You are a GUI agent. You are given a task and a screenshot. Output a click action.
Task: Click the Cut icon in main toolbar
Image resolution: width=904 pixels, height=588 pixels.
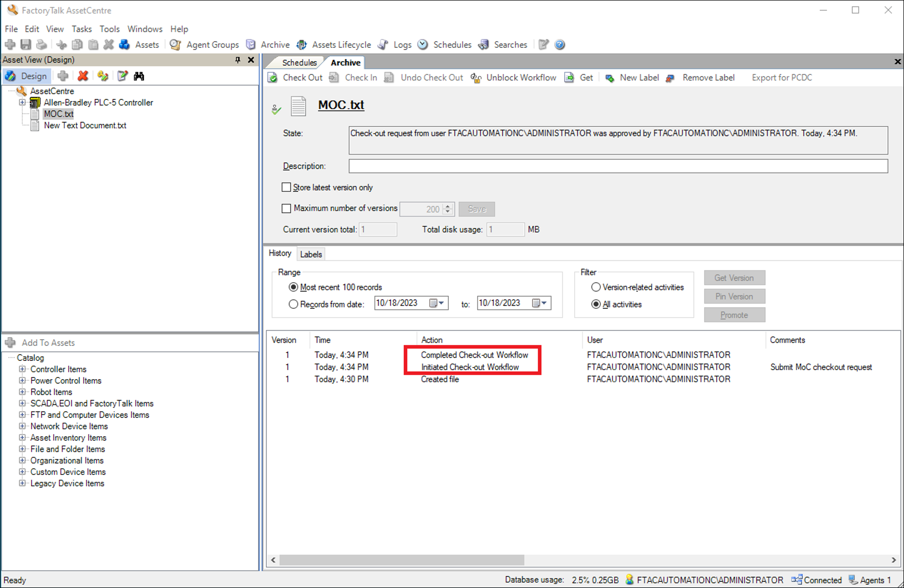tap(61, 45)
